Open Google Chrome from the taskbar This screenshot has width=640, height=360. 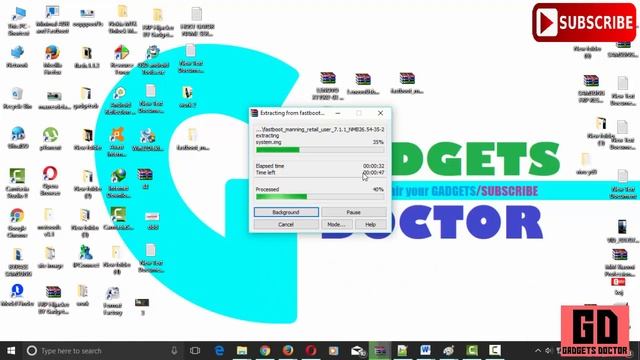[x=265, y=351]
